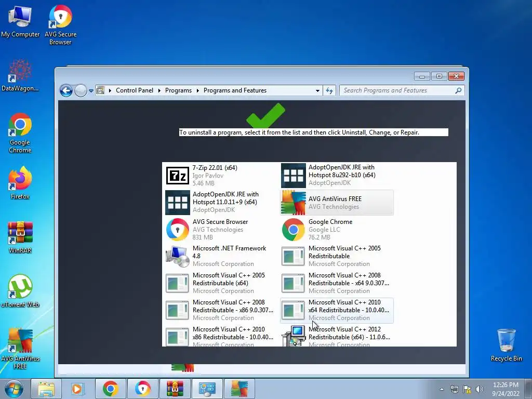Select 7-Zip 22.01 (x64) title text
Viewport: 532px width, 399px height.
pyautogui.click(x=215, y=168)
